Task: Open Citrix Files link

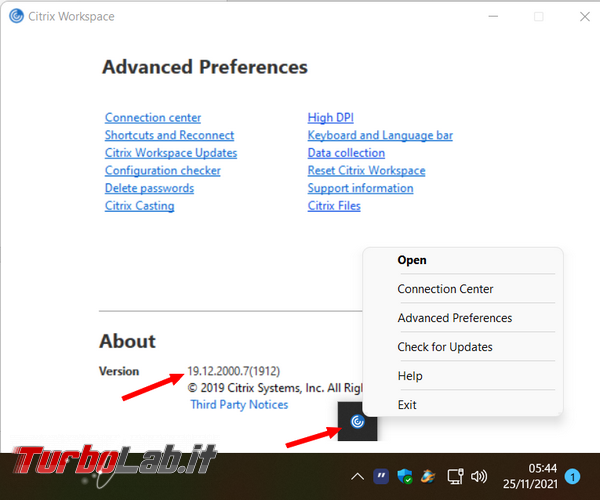Action: pyautogui.click(x=334, y=206)
